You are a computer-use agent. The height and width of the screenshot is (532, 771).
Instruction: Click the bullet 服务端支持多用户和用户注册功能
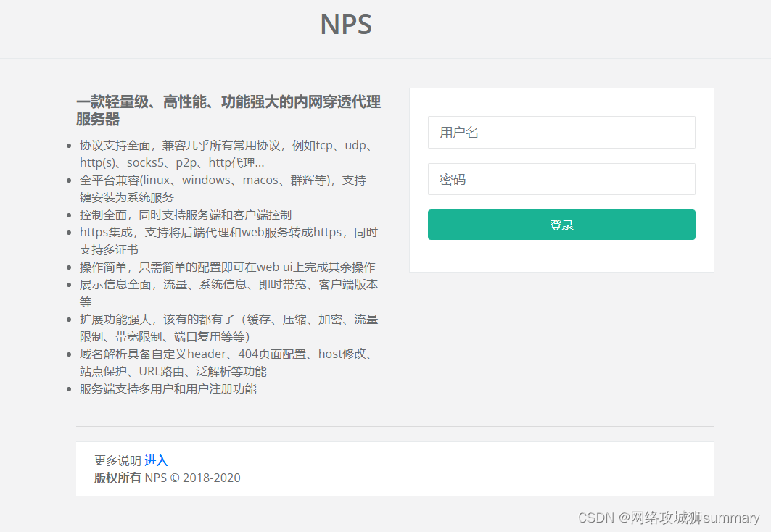point(168,388)
